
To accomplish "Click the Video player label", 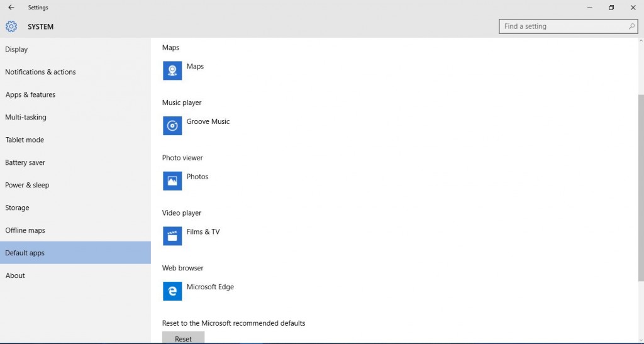I will coord(182,213).
